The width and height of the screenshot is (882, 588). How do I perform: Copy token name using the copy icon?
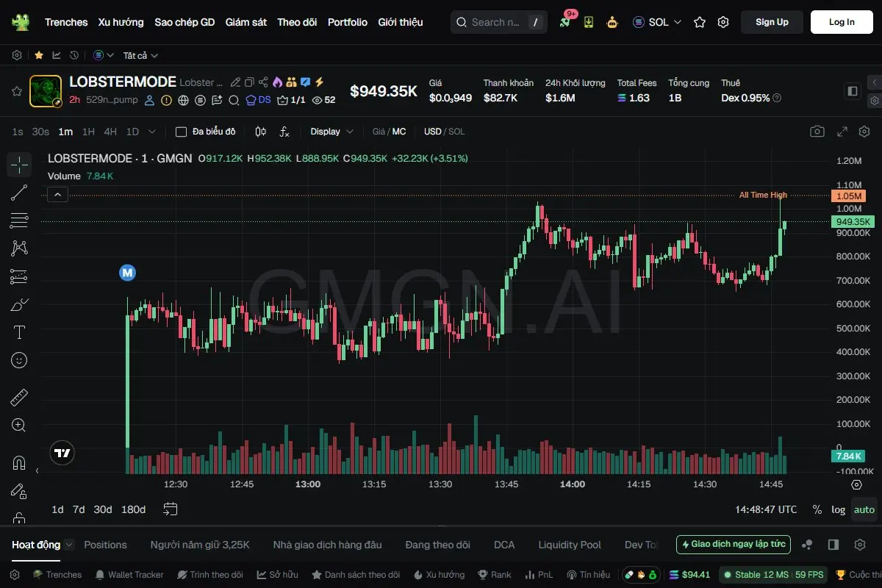[249, 82]
